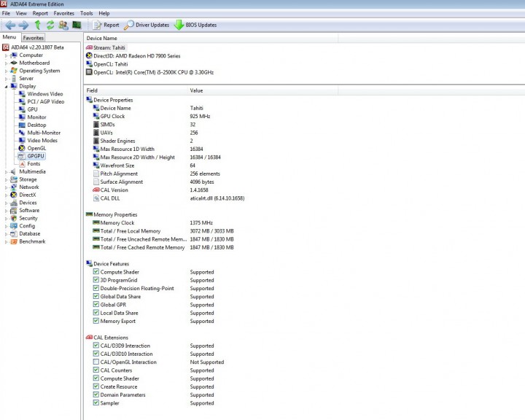The width and height of the screenshot is (525, 420).
Task: Go forward with the blue right arrow
Action: (x=23, y=25)
